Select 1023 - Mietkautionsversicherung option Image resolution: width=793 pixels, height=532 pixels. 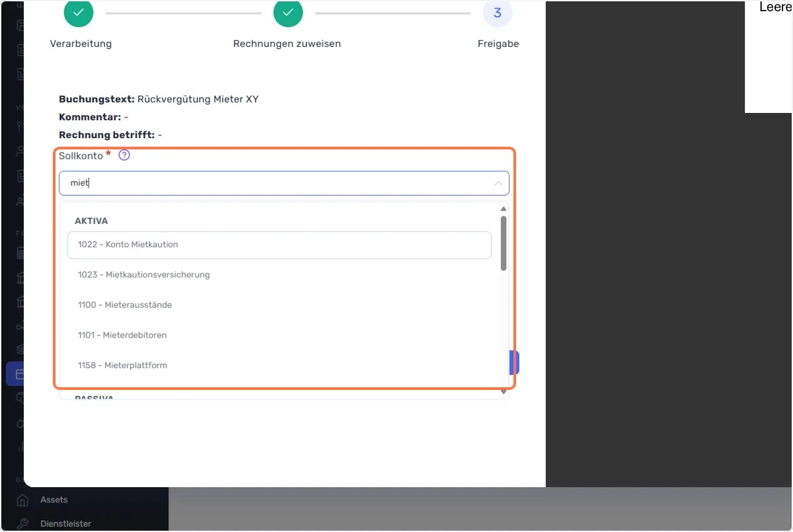click(280, 275)
